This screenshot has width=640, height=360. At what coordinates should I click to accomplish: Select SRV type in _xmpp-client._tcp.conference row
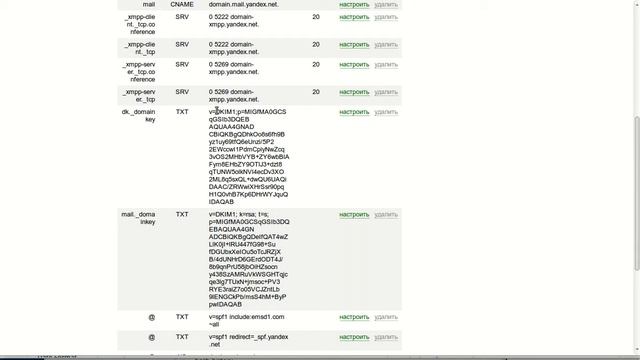(x=182, y=17)
